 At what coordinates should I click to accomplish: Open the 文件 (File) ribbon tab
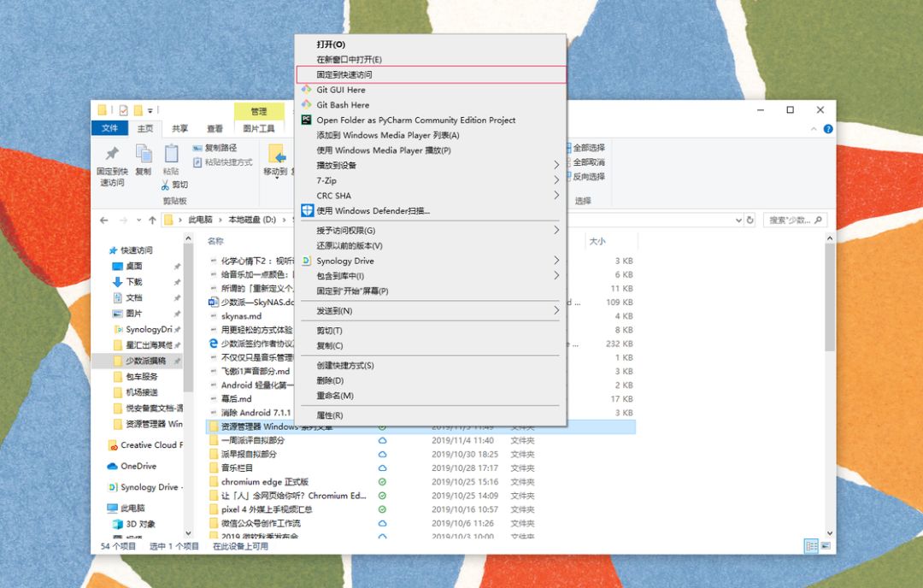[x=109, y=128]
